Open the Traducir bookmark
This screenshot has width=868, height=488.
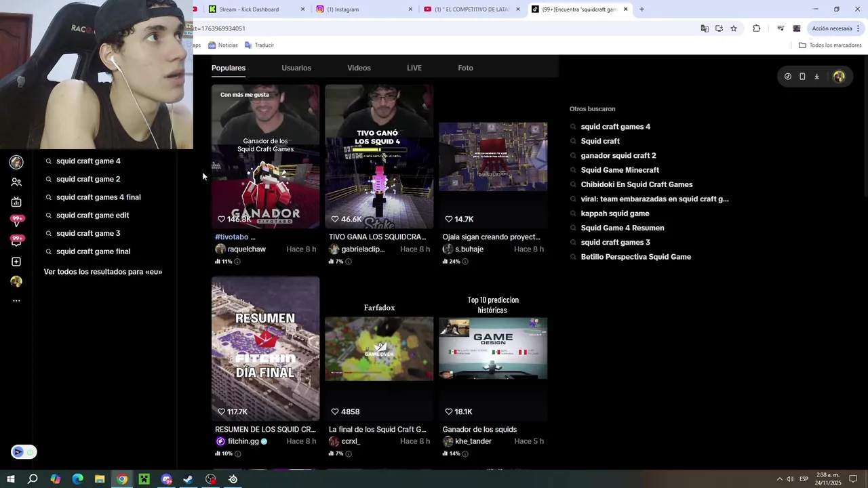point(259,45)
